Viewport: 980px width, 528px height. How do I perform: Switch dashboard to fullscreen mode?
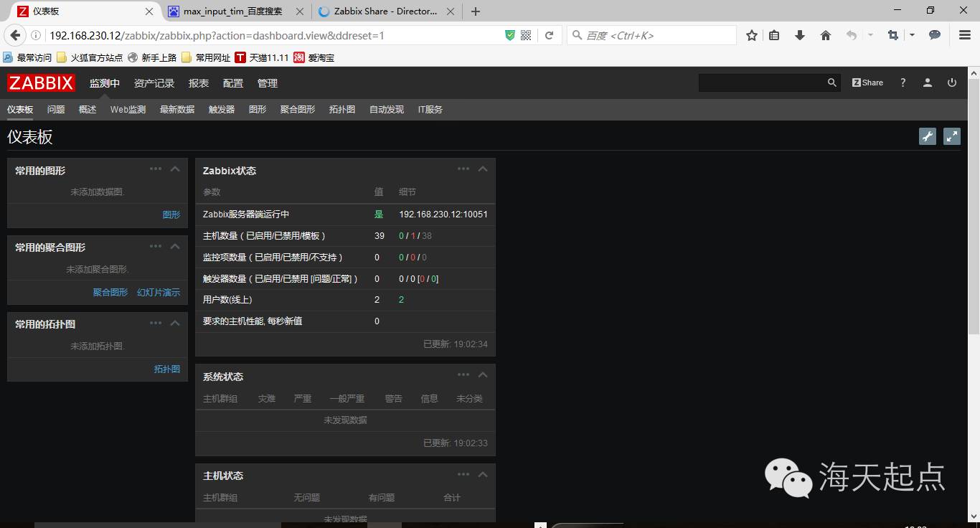click(x=952, y=136)
